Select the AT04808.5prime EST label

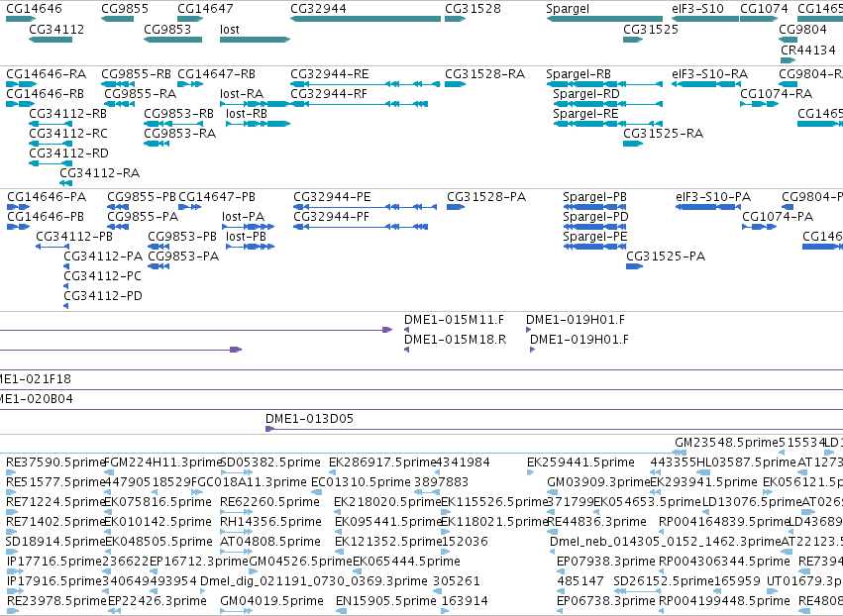coord(270,542)
